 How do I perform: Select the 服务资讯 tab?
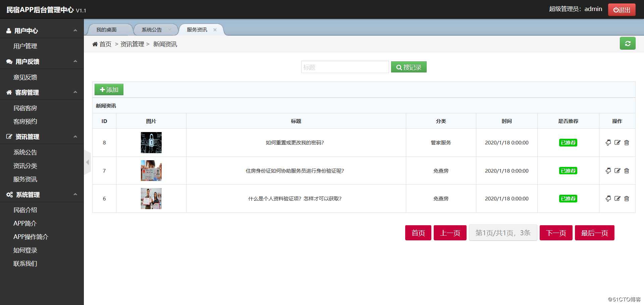tap(197, 30)
